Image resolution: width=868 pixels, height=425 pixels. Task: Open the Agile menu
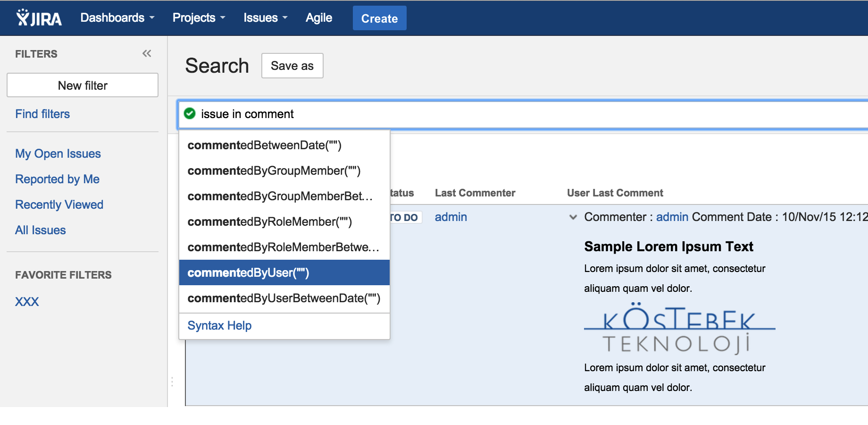coord(319,18)
